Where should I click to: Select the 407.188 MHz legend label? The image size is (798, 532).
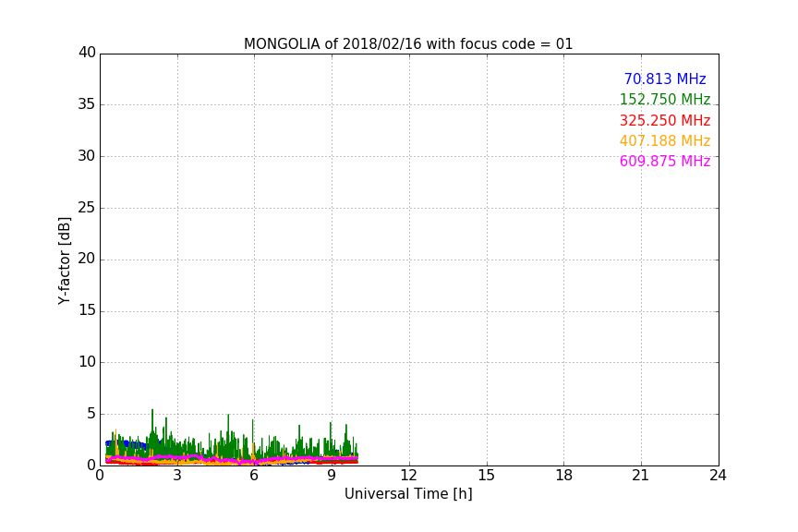665,141
